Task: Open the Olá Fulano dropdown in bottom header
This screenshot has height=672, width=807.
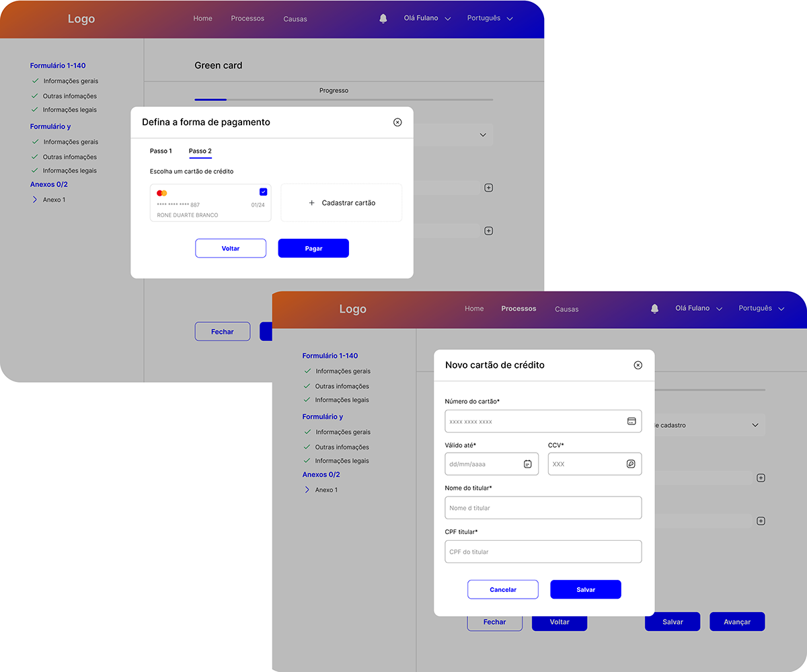Action: (699, 308)
